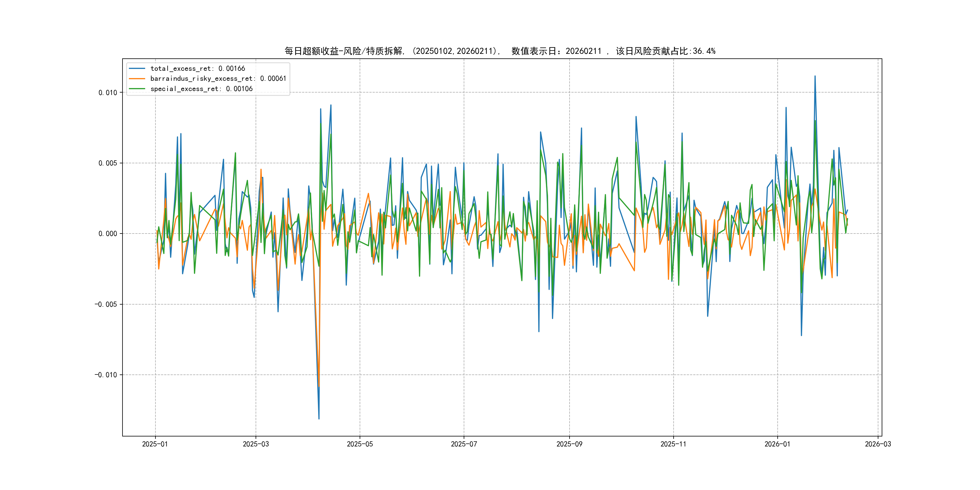Click the -0.005 y-axis tick label
980x490 pixels.
(x=106, y=304)
